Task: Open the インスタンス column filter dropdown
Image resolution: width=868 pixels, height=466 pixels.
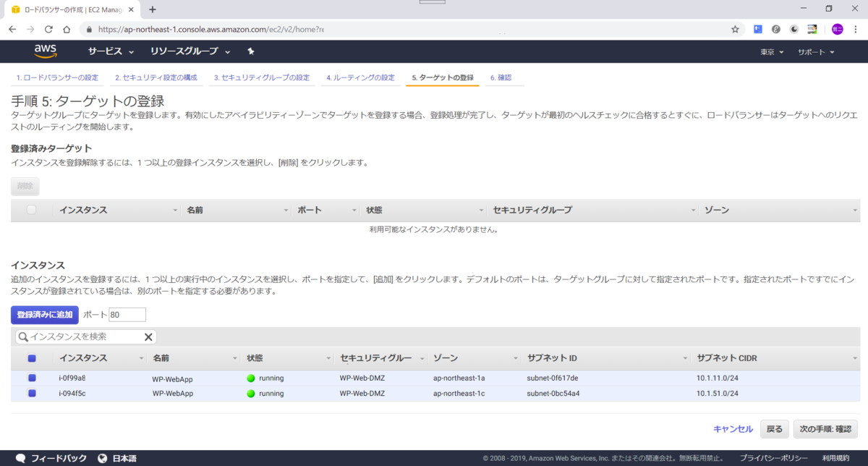Action: (x=142, y=357)
